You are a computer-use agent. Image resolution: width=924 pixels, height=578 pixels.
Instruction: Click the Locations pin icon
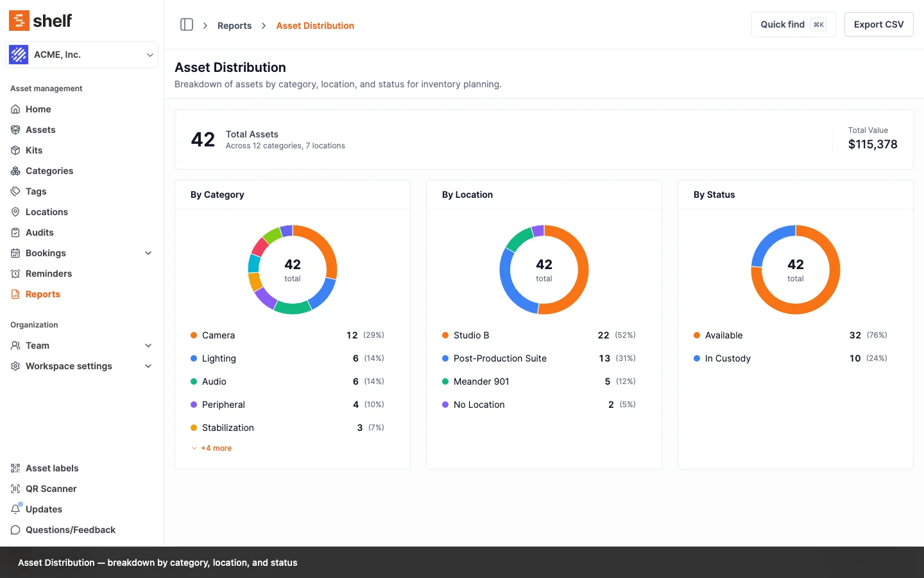[15, 212]
